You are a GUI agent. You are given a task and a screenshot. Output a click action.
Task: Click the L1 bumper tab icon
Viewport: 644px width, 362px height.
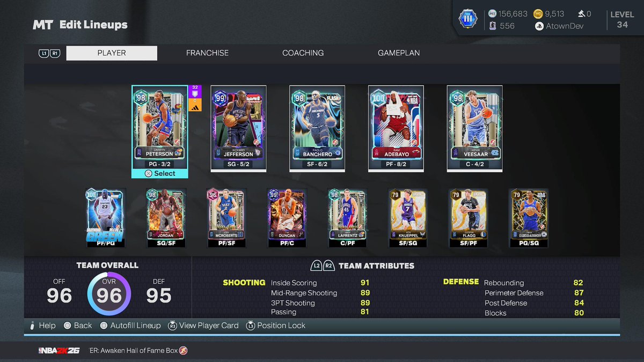coord(43,53)
